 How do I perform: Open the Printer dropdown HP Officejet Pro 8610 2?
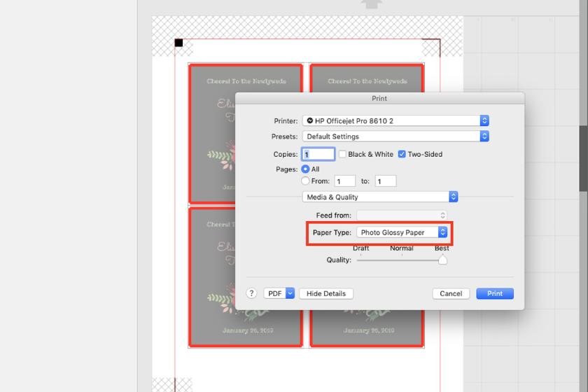point(395,121)
